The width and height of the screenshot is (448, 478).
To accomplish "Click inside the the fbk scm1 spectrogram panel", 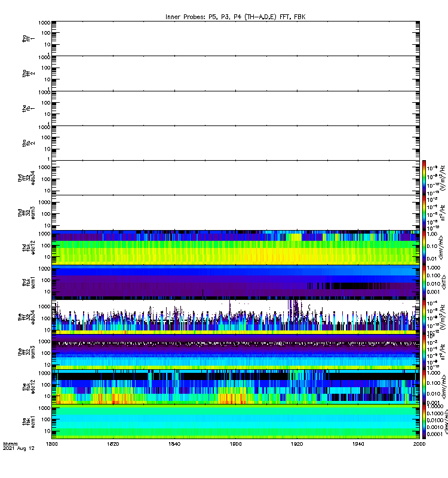I will click(x=235, y=422).
